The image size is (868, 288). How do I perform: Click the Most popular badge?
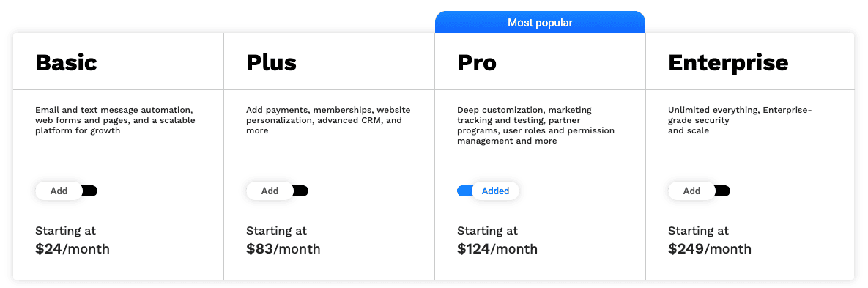click(541, 23)
